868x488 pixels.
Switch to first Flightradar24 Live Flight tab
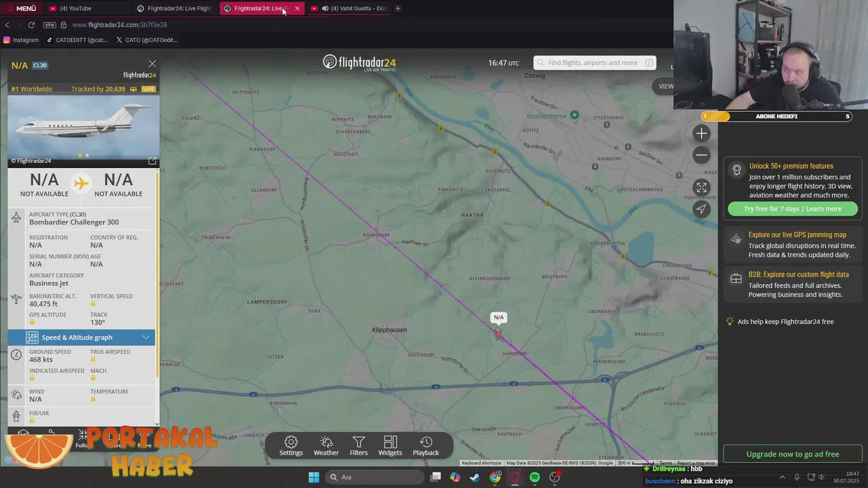point(174,8)
